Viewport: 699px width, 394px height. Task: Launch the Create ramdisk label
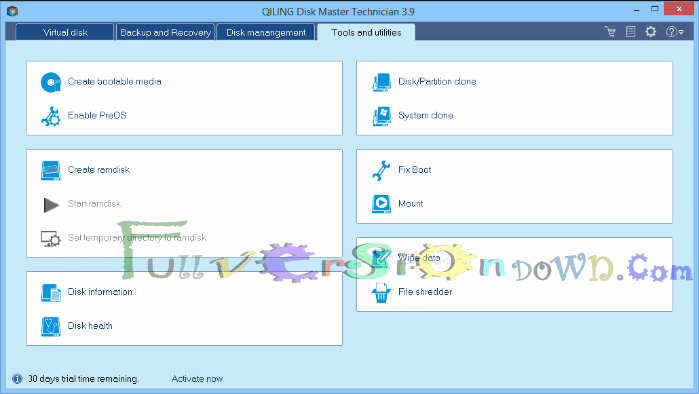[x=99, y=170]
